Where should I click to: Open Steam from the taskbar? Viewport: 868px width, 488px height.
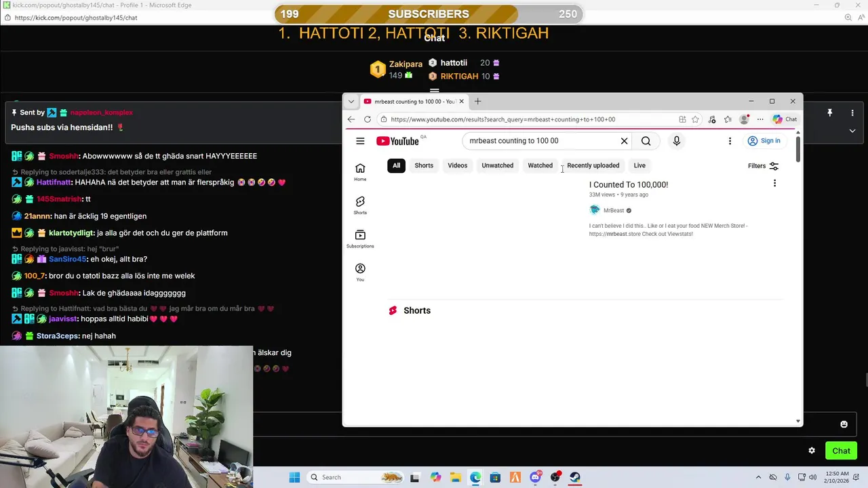tap(574, 477)
